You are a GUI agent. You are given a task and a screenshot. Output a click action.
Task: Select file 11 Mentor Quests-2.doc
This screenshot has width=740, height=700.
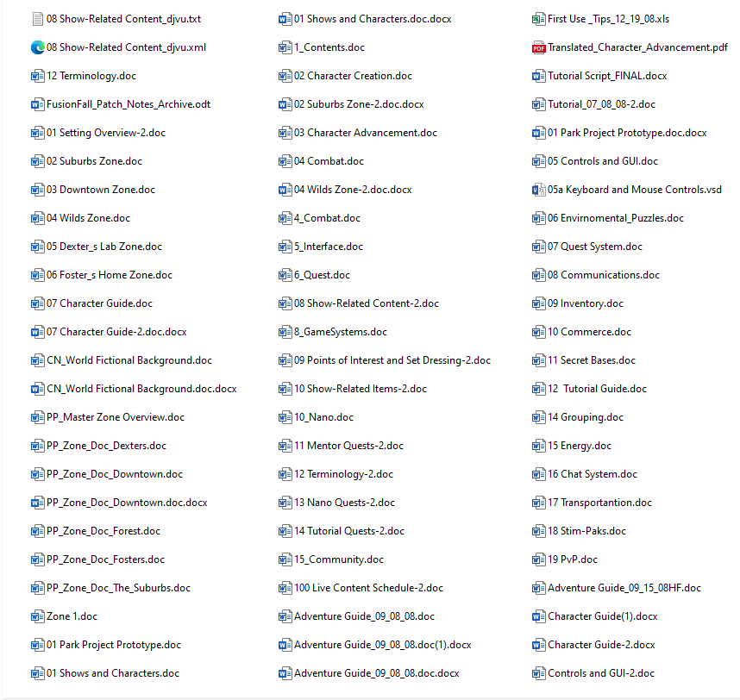point(341,446)
